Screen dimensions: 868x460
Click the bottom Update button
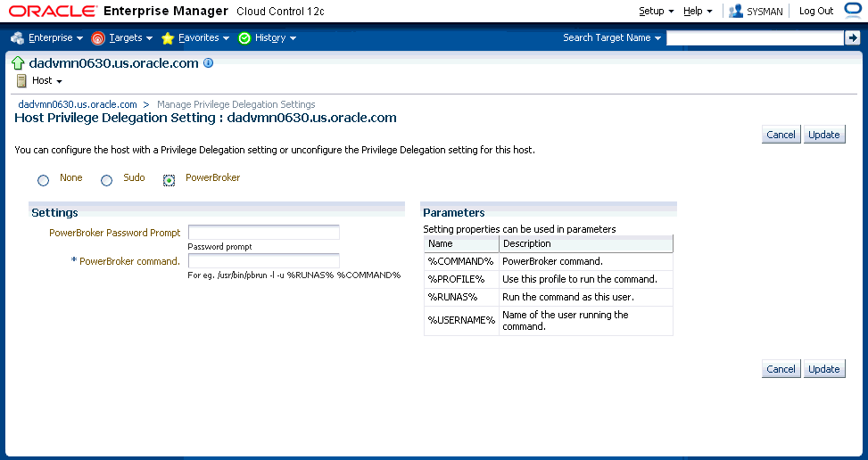(x=823, y=369)
